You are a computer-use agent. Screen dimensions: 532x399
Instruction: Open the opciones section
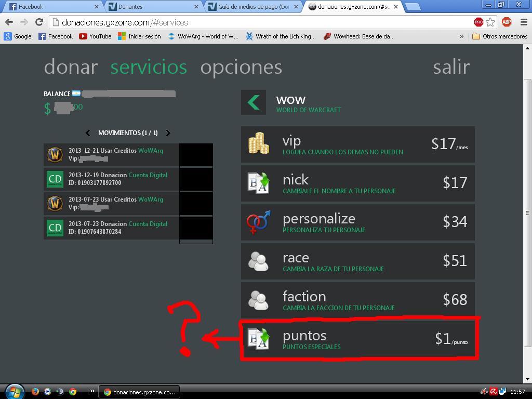tap(241, 68)
